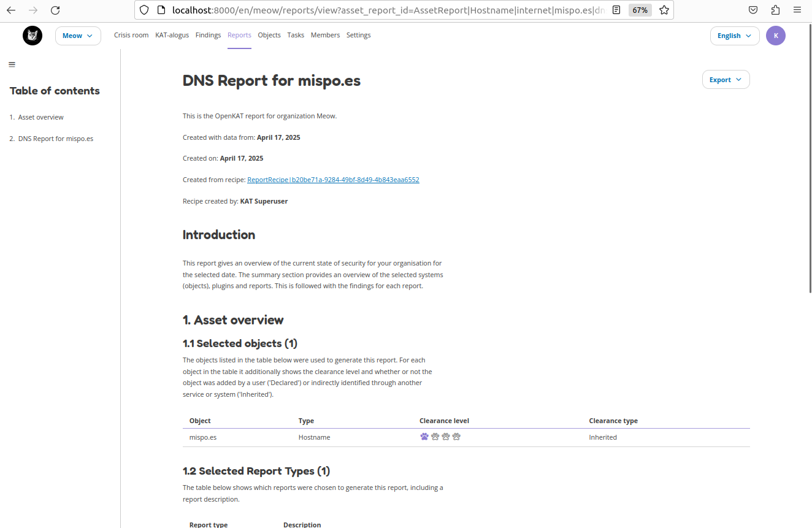Viewport: 812px width, 528px height.
Task: Click the DNS Report for mispo.es heading
Action: pos(272,80)
